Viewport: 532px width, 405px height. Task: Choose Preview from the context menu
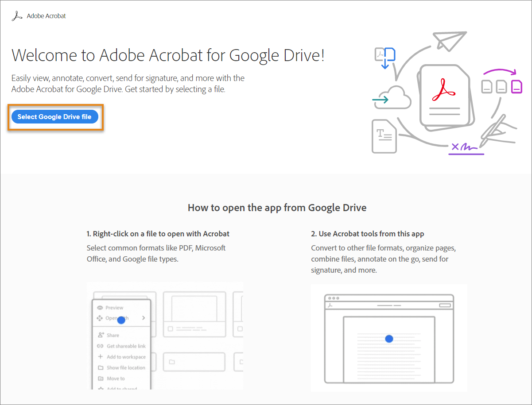[x=114, y=308]
